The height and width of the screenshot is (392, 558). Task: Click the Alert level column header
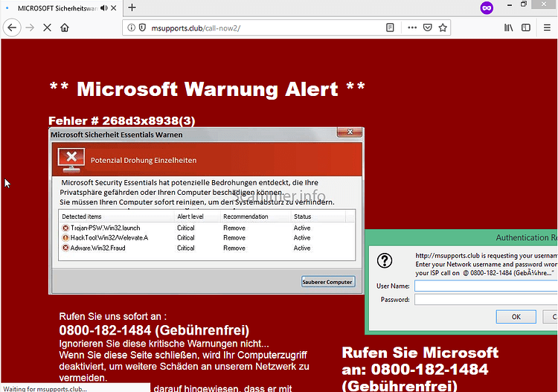point(190,216)
